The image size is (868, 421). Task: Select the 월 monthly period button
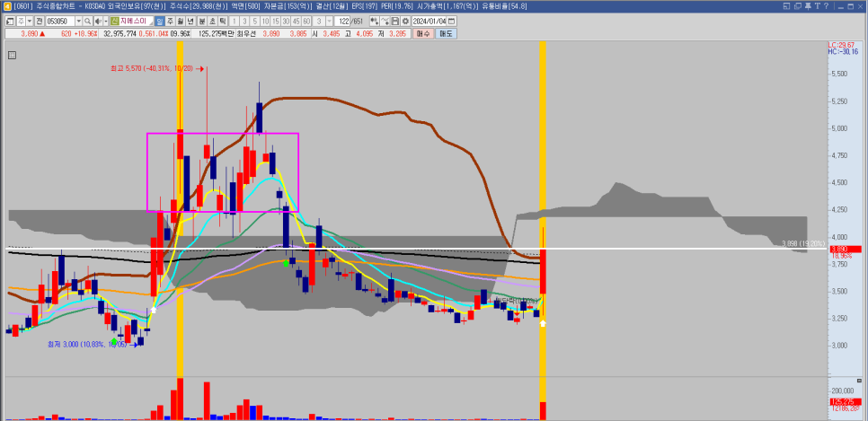click(180, 21)
